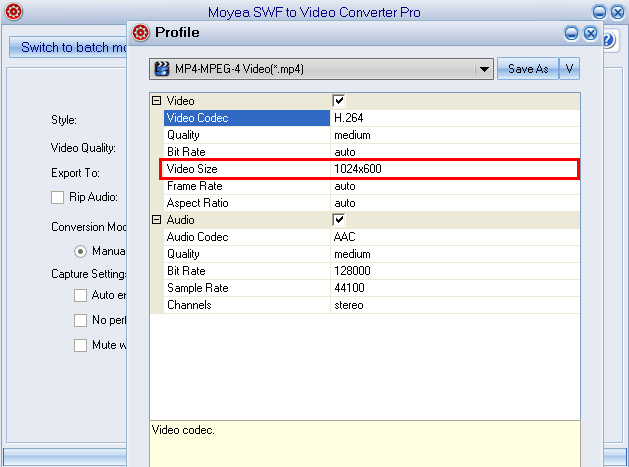Open the MP4-MPEG-4 Video profile combo box

321,69
